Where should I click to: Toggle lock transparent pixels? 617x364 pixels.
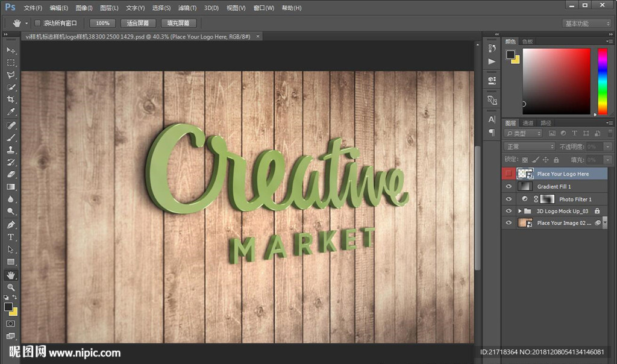[525, 160]
